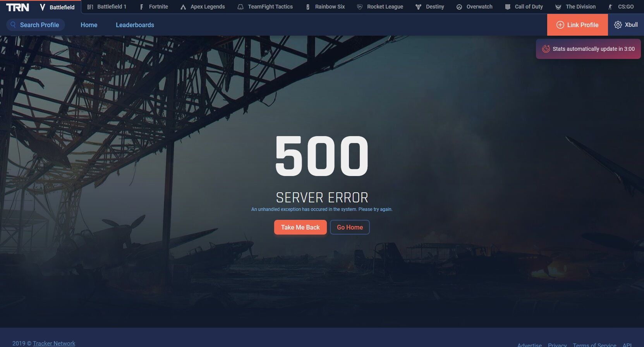Screen dimensions: 644x347
Task: Open the Privacy footer link
Action: point(557,345)
